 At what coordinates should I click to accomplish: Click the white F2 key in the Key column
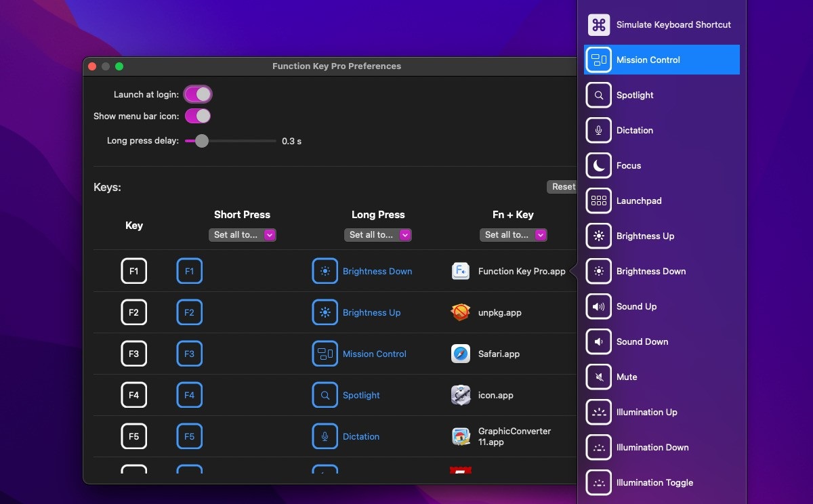point(134,312)
